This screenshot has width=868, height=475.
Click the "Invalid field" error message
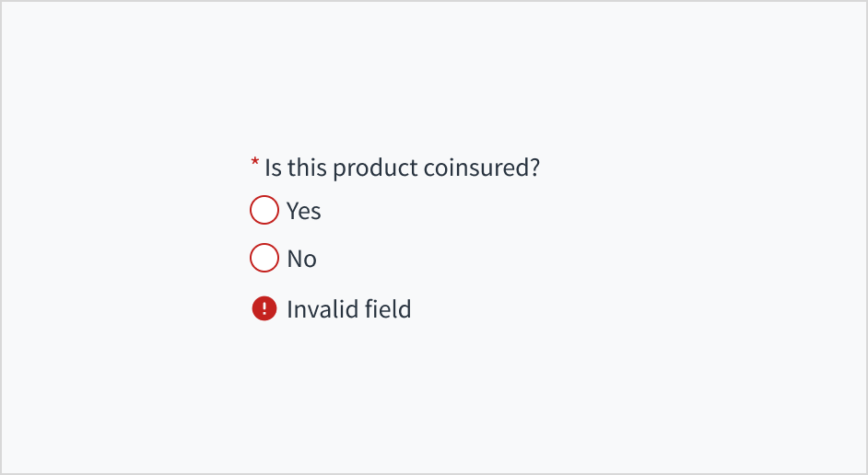point(348,309)
